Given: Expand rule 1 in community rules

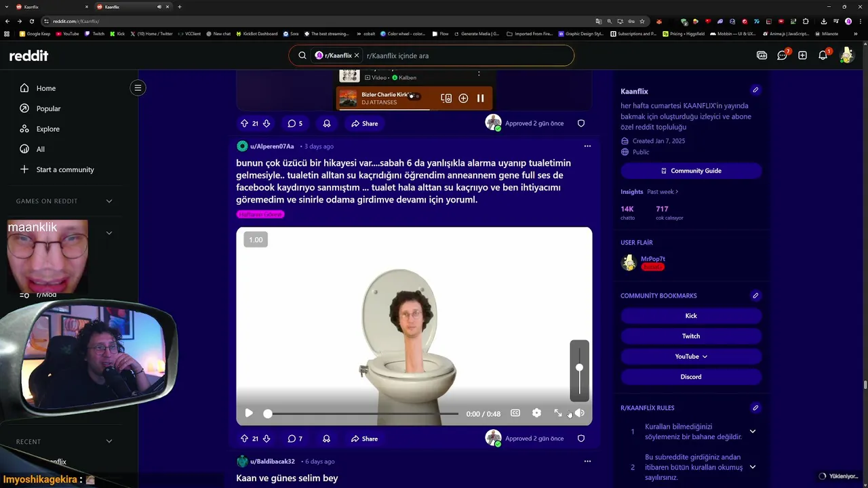Looking at the screenshot, I should 752,432.
